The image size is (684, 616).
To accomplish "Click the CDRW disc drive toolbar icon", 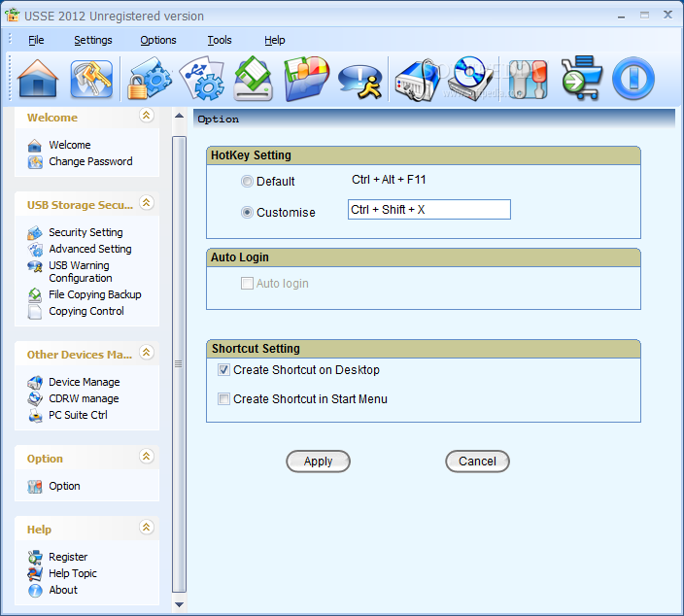I will (471, 79).
